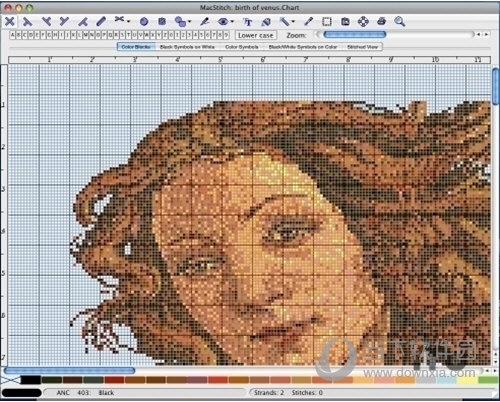The height and width of the screenshot is (402, 500).
Task: Click the eye view icon
Action: click(x=223, y=22)
